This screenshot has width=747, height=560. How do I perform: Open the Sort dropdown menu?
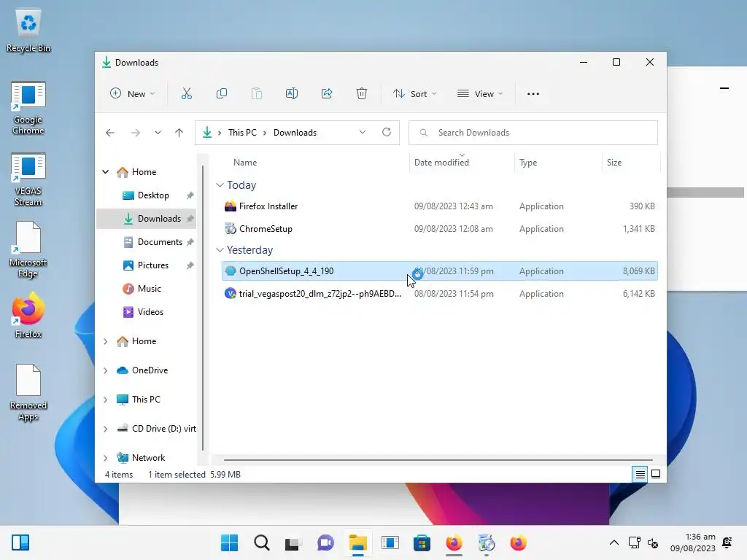[x=414, y=94]
